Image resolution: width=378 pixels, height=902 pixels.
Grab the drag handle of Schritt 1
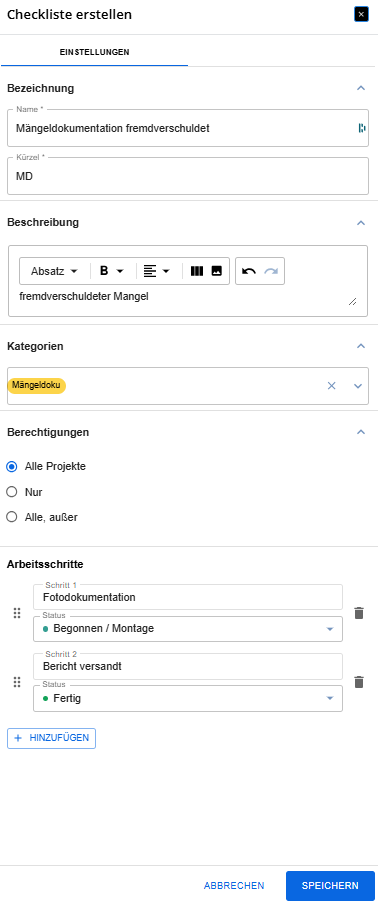pyautogui.click(x=17, y=613)
